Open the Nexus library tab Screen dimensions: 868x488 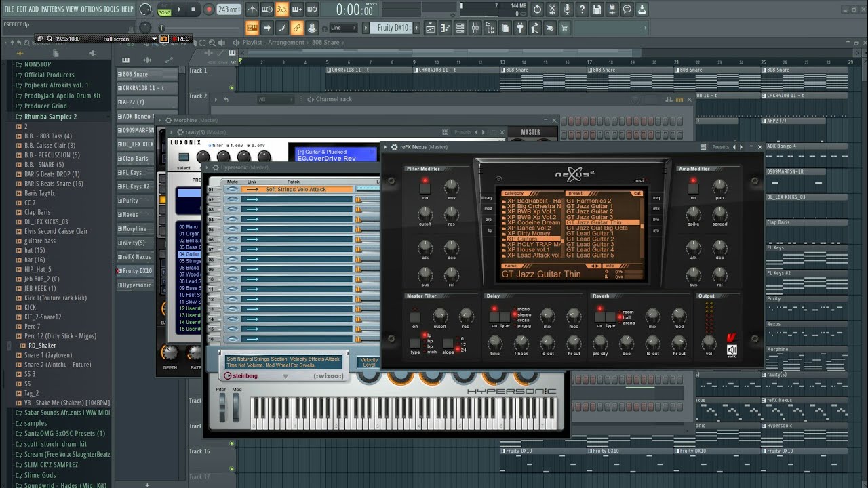coord(488,198)
